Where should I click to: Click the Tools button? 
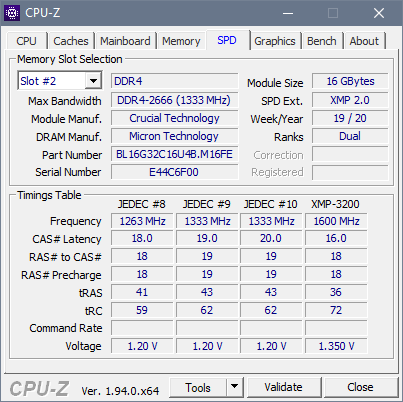[x=198, y=387]
